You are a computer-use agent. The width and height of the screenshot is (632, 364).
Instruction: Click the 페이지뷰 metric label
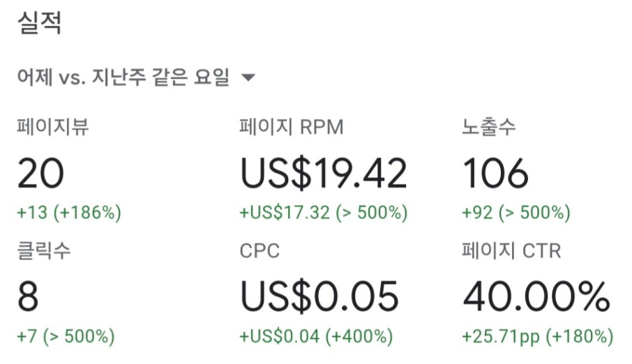[x=53, y=127]
